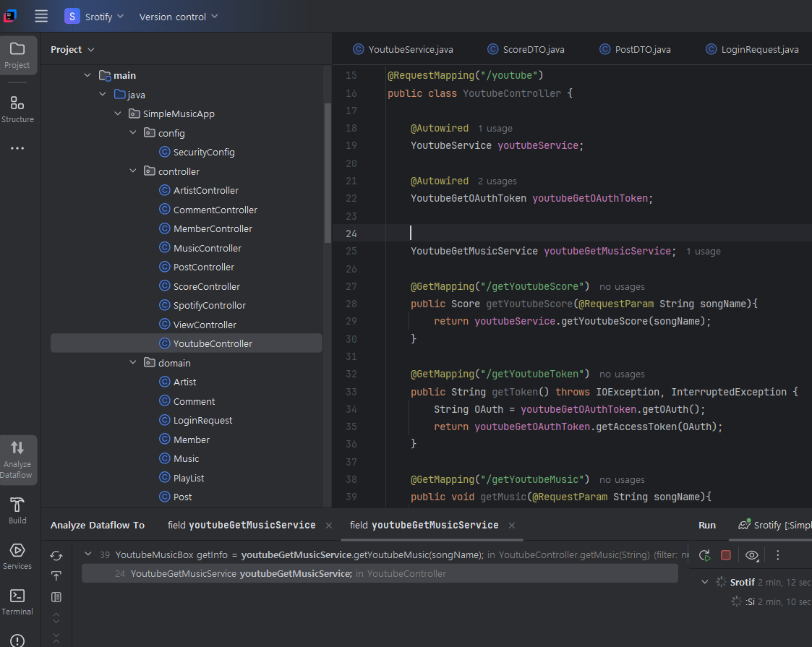The height and width of the screenshot is (647, 812).
Task: Click the export dataflow results icon
Action: coord(56,576)
